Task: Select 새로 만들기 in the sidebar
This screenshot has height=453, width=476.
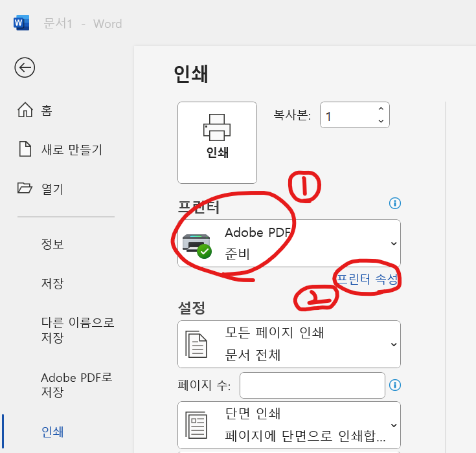Action: click(x=72, y=149)
